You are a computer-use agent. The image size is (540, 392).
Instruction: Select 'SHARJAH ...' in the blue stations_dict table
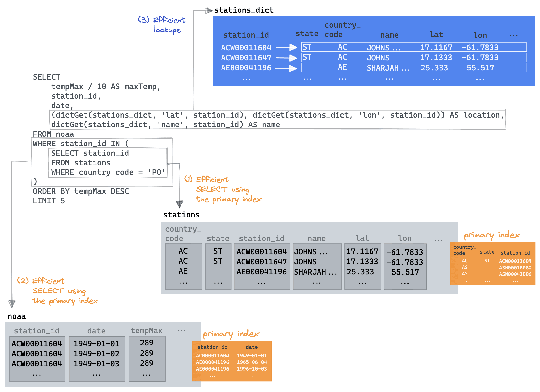coord(388,68)
